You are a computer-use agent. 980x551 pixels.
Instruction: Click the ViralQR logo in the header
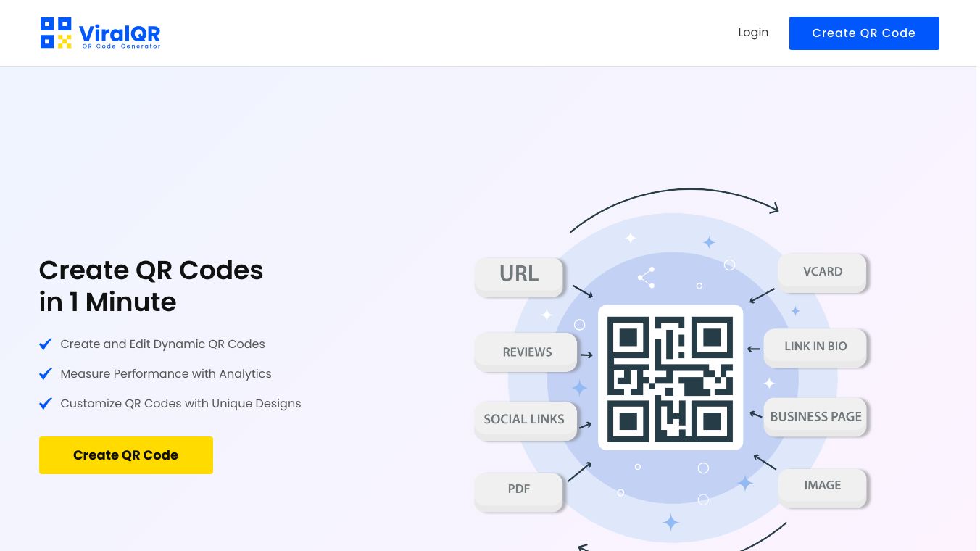click(x=100, y=33)
